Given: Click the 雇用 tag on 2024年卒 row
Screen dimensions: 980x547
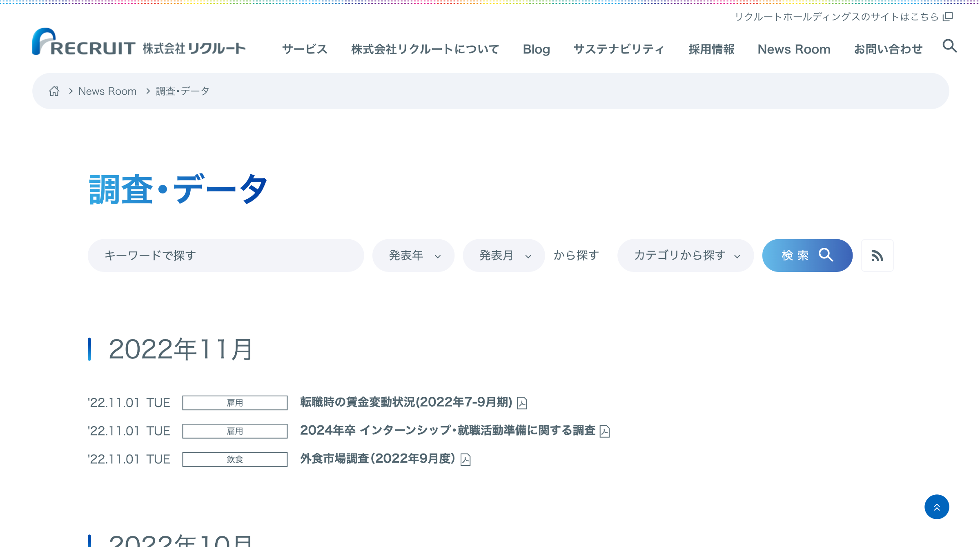Looking at the screenshot, I should click(235, 431).
